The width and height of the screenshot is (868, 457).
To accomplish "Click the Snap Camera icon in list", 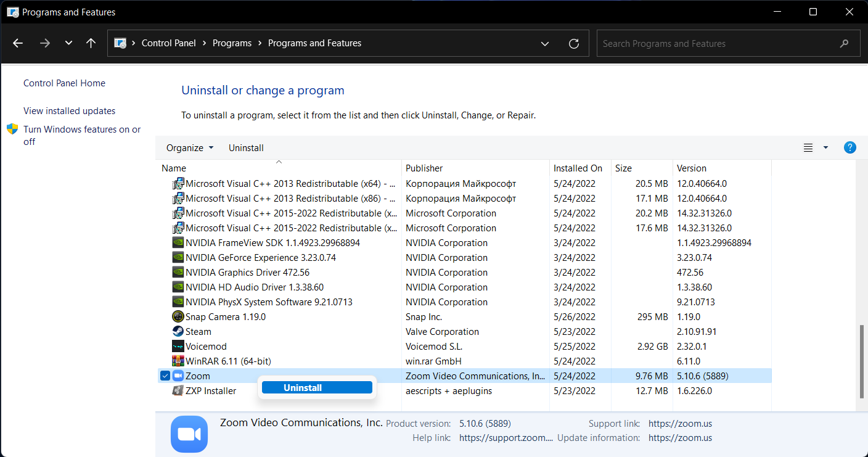I will 178,317.
